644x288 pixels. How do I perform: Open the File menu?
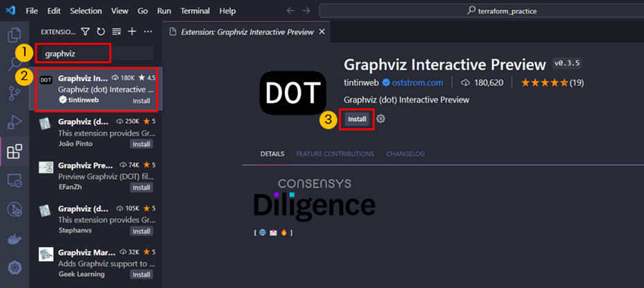(x=32, y=11)
